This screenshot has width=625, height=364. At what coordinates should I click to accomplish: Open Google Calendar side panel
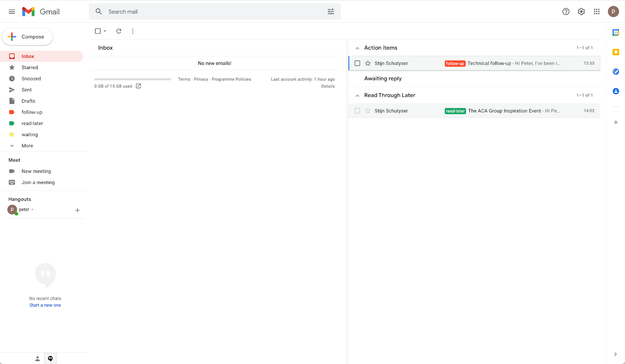[616, 32]
